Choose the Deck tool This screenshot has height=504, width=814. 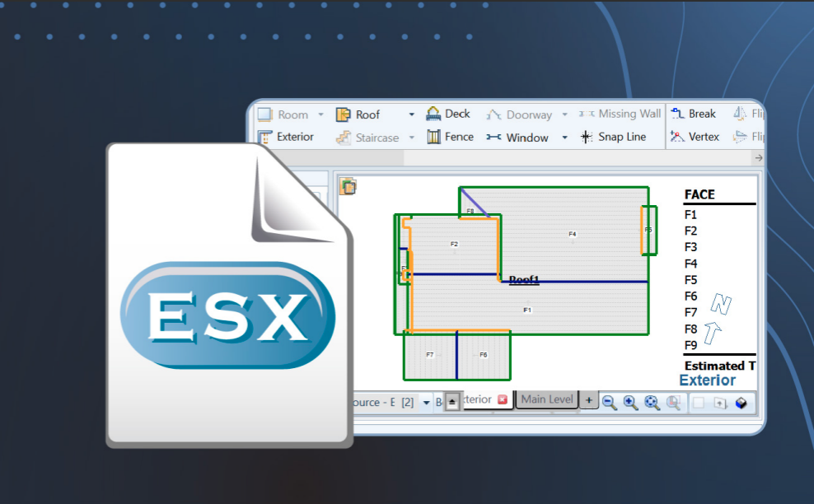click(448, 114)
